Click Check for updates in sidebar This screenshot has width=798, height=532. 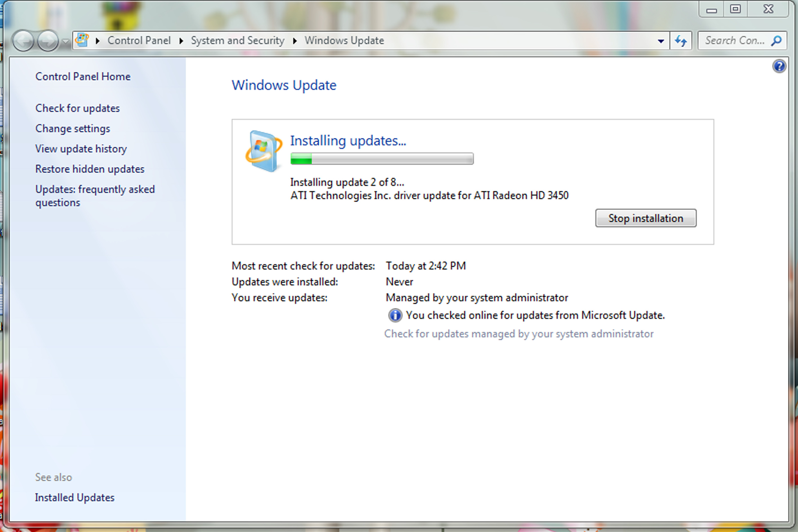(78, 108)
